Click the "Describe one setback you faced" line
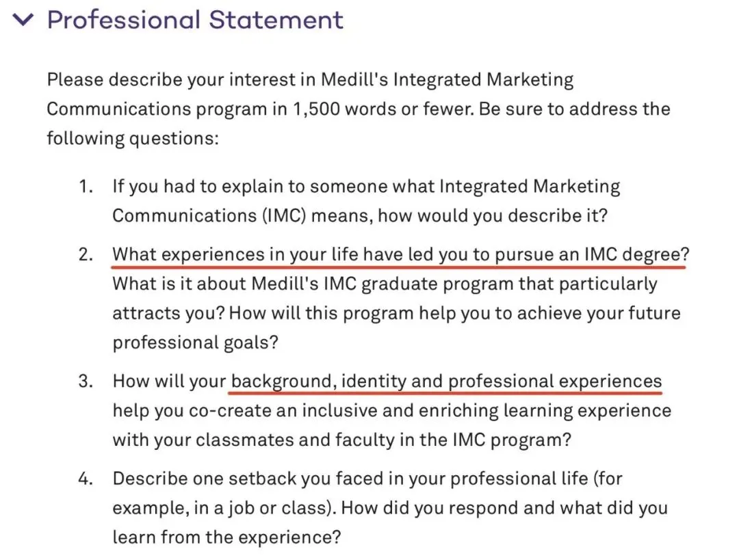The width and height of the screenshot is (739, 560). (x=367, y=479)
